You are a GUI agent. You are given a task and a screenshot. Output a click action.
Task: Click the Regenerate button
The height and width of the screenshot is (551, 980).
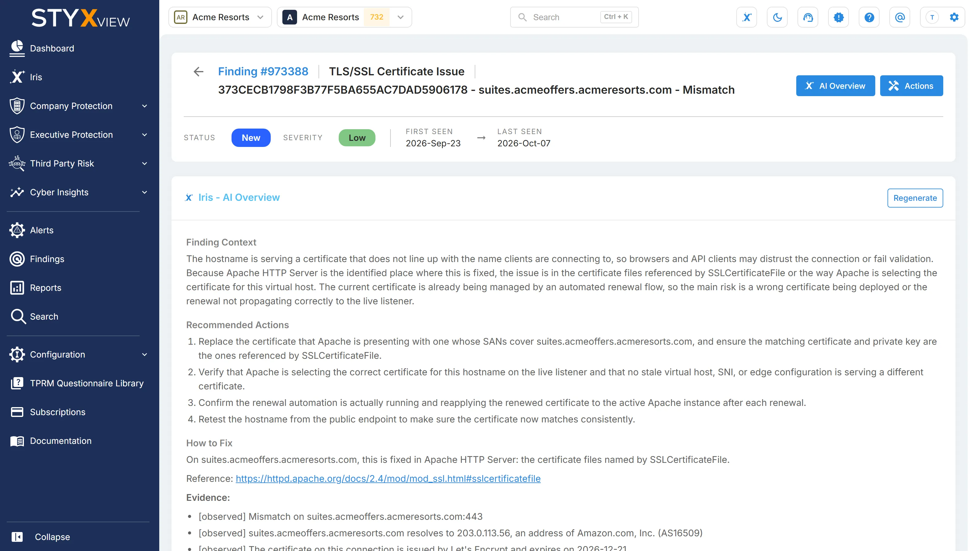[x=915, y=198]
